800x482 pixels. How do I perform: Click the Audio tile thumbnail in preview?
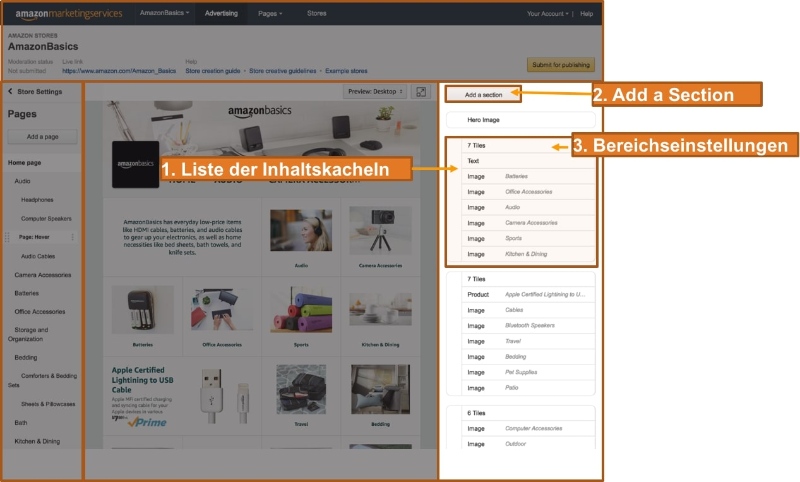301,230
